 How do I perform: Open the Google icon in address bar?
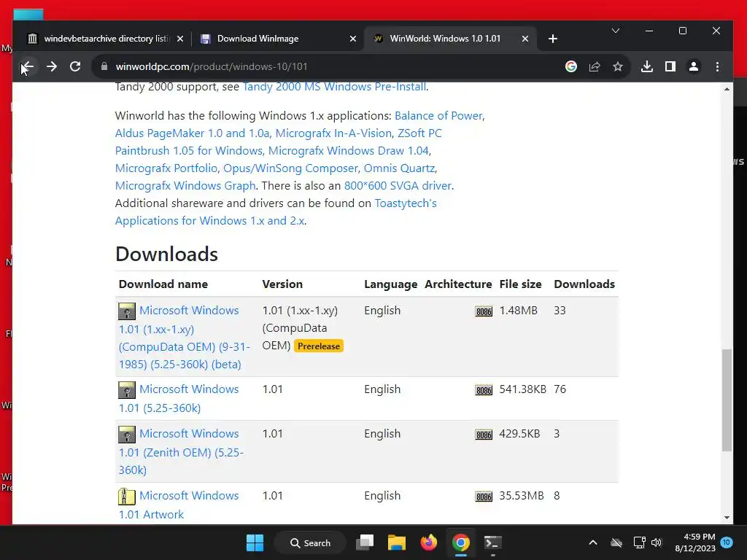pyautogui.click(x=570, y=66)
